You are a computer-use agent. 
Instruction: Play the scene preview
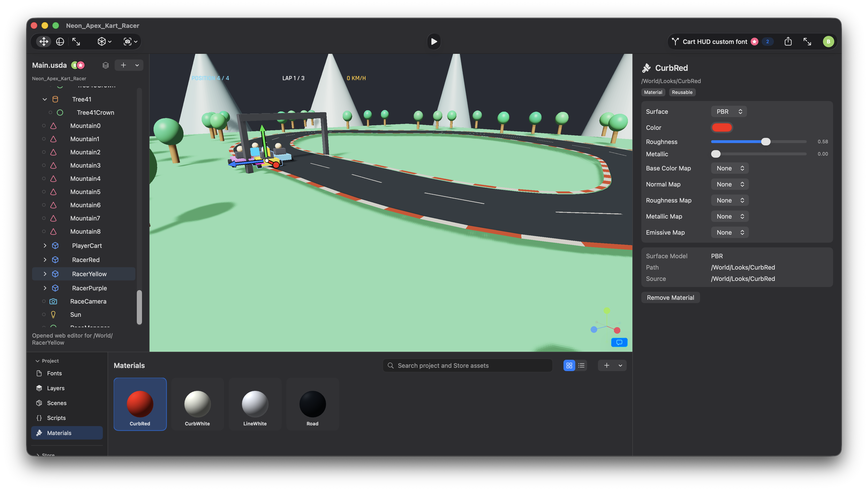pyautogui.click(x=434, y=42)
